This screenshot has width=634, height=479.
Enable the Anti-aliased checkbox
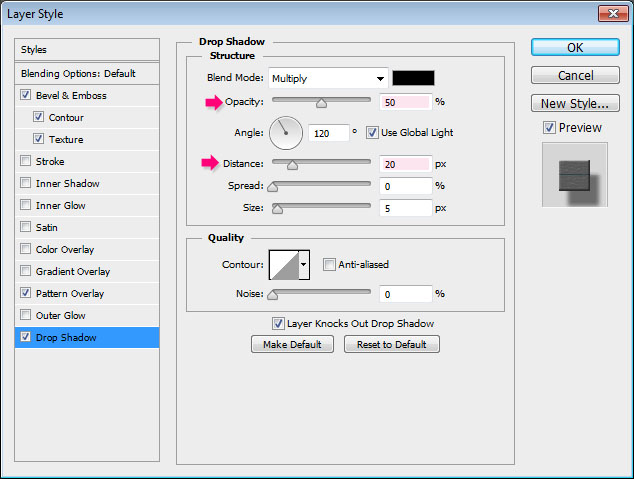point(329,264)
